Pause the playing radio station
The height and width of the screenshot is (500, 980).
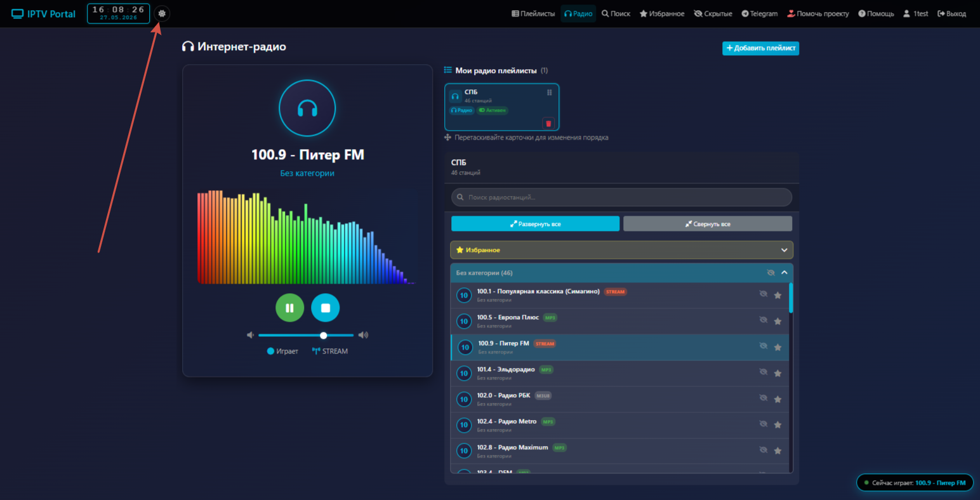click(289, 308)
